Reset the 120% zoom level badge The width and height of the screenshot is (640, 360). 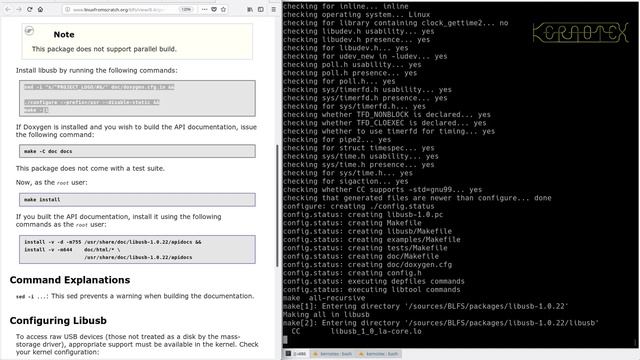(x=186, y=9)
